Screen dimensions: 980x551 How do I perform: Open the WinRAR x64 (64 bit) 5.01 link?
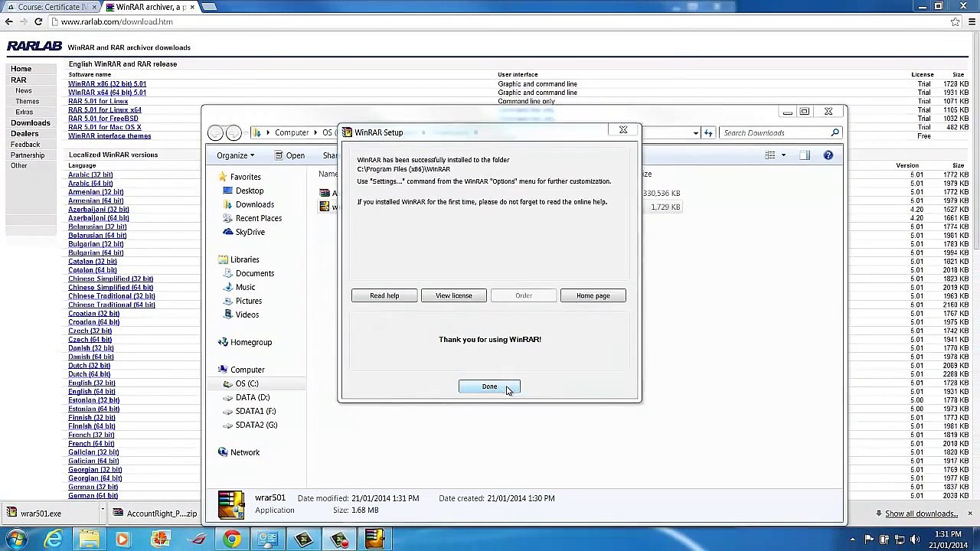(107, 93)
